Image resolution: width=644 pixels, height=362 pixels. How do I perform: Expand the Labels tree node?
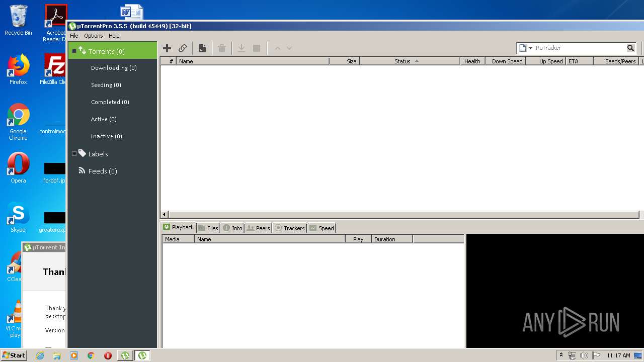tap(74, 154)
